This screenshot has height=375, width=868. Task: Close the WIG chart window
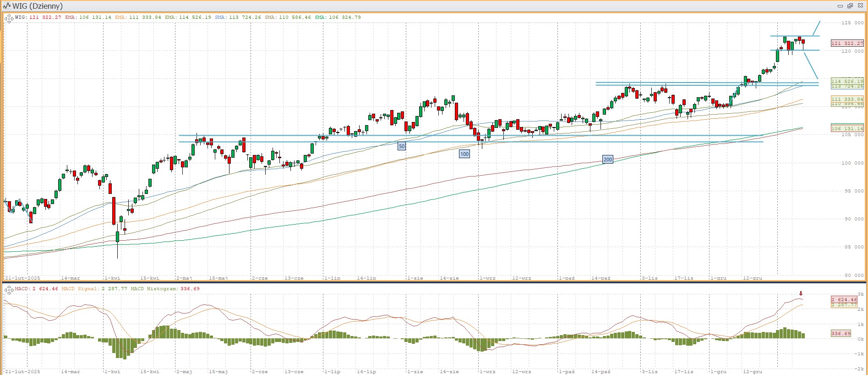(860, 6)
